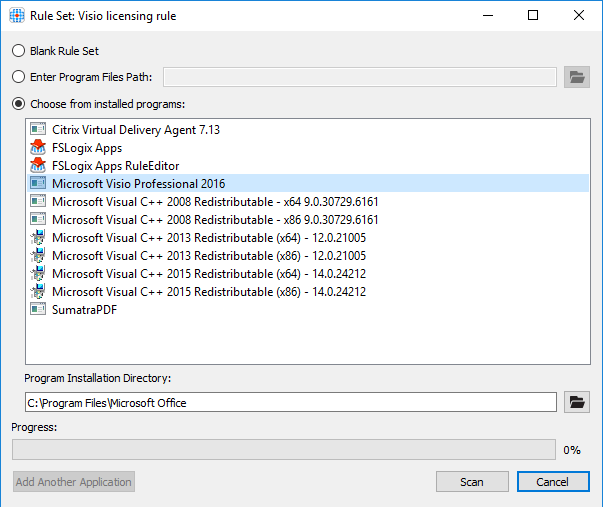Click the Program Installation Directory text field
603x507 pixels.
click(x=290, y=402)
